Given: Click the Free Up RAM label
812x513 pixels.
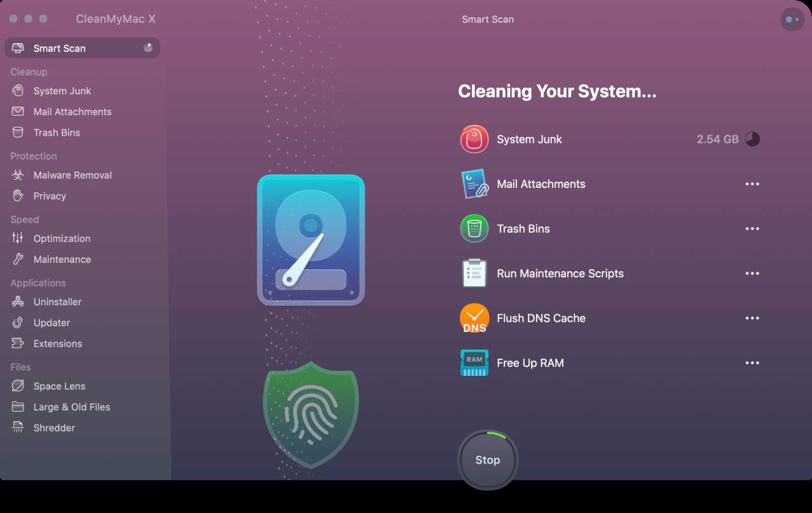Looking at the screenshot, I should click(530, 363).
